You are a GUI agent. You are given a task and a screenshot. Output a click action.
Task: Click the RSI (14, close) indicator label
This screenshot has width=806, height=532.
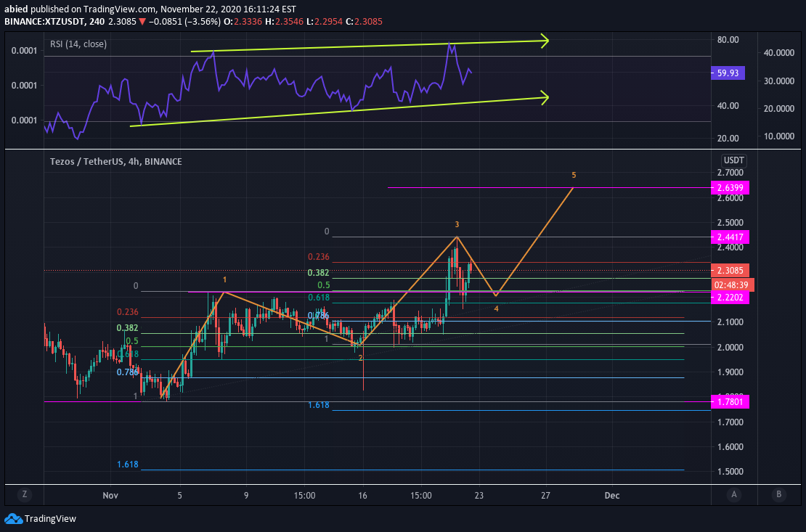[x=78, y=44]
